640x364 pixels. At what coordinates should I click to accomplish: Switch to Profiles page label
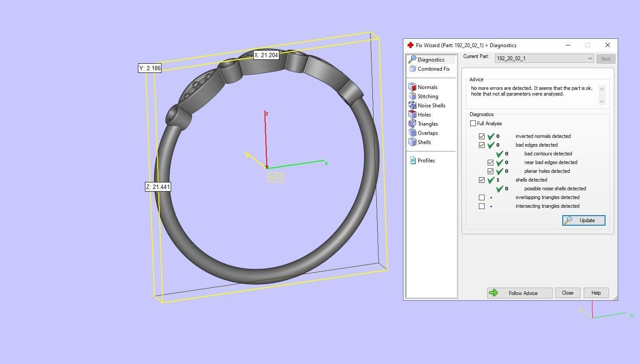[426, 161]
